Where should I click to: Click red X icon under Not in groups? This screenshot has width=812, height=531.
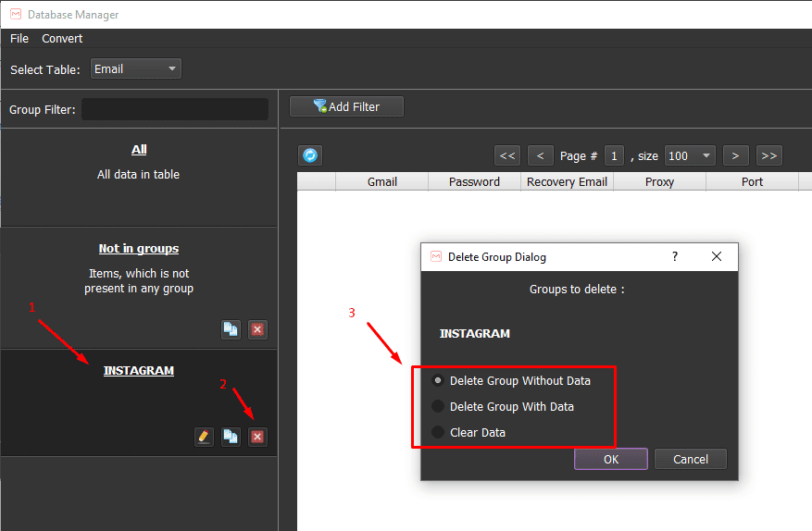click(x=257, y=329)
